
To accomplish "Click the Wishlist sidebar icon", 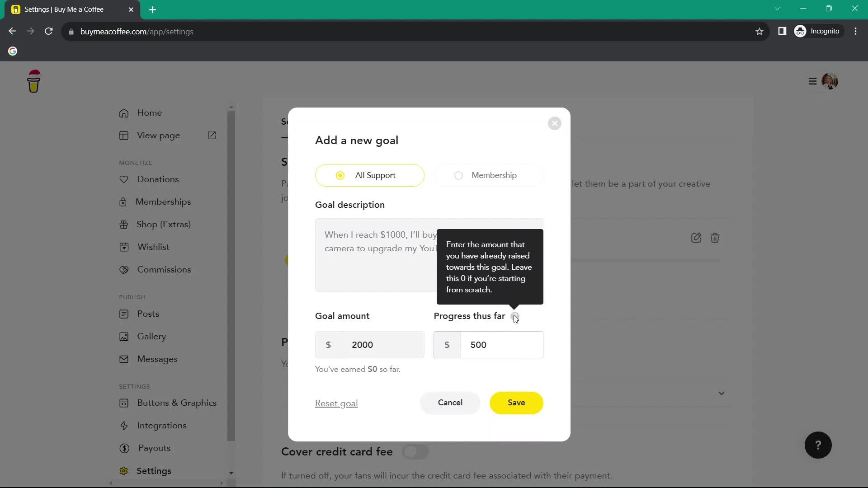I will pyautogui.click(x=124, y=247).
